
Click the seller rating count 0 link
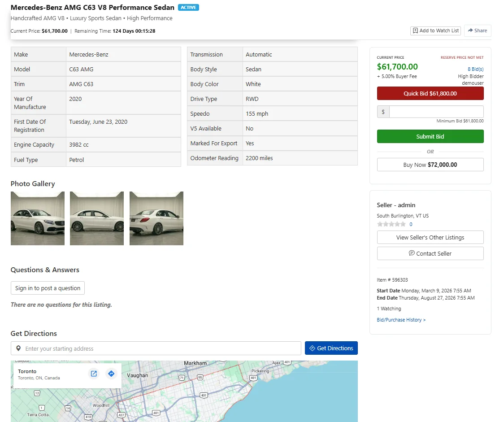(411, 224)
